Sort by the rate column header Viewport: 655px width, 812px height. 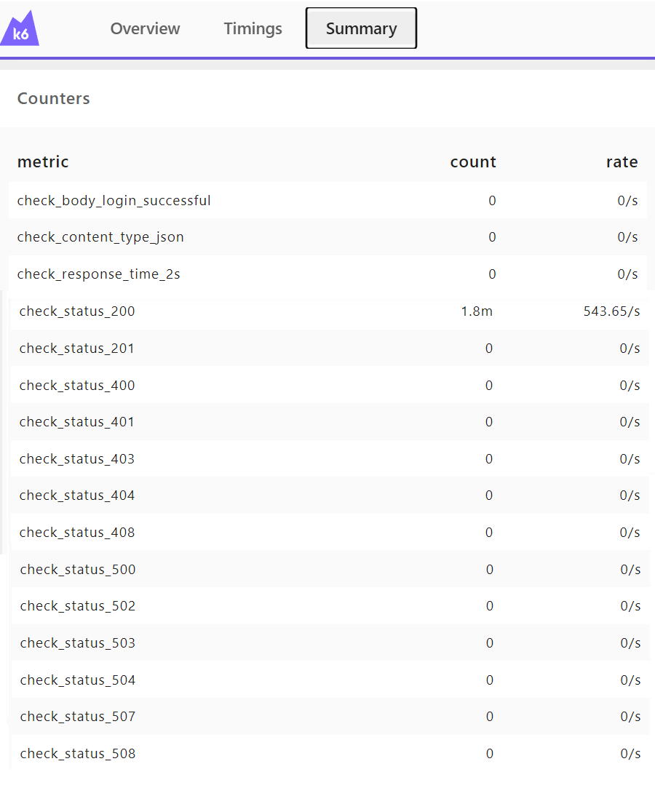pos(622,162)
